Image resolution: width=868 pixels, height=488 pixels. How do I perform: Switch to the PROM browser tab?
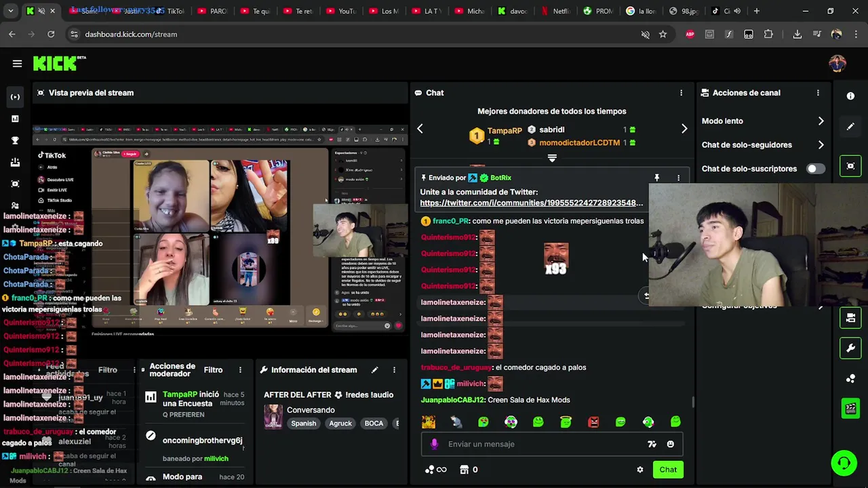click(599, 11)
